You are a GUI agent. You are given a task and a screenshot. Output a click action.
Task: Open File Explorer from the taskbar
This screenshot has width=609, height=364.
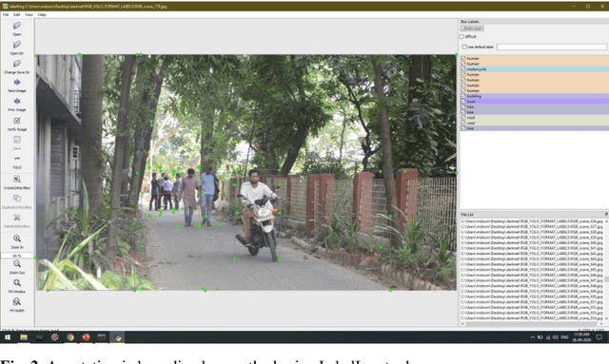point(23,337)
